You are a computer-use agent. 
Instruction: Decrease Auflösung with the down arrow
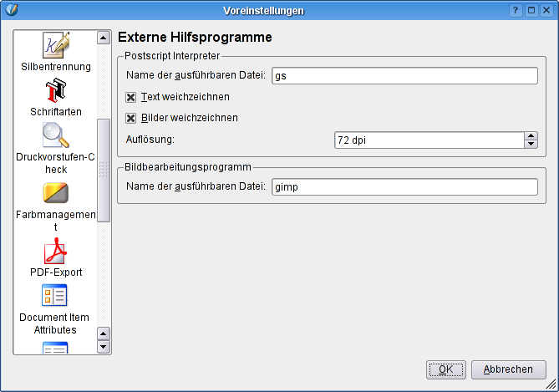[531, 145]
